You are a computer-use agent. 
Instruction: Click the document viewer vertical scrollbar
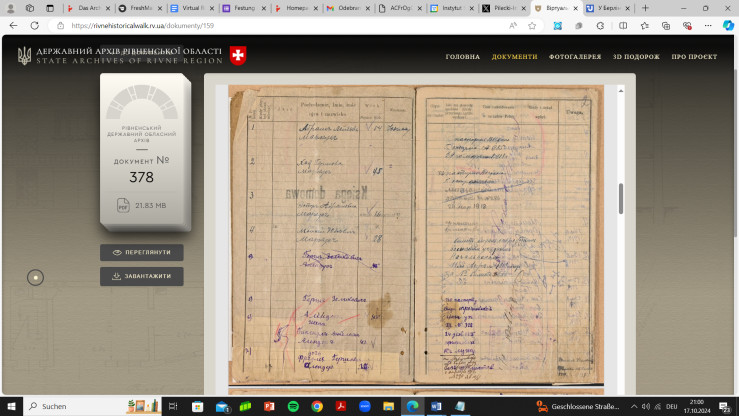pos(620,198)
